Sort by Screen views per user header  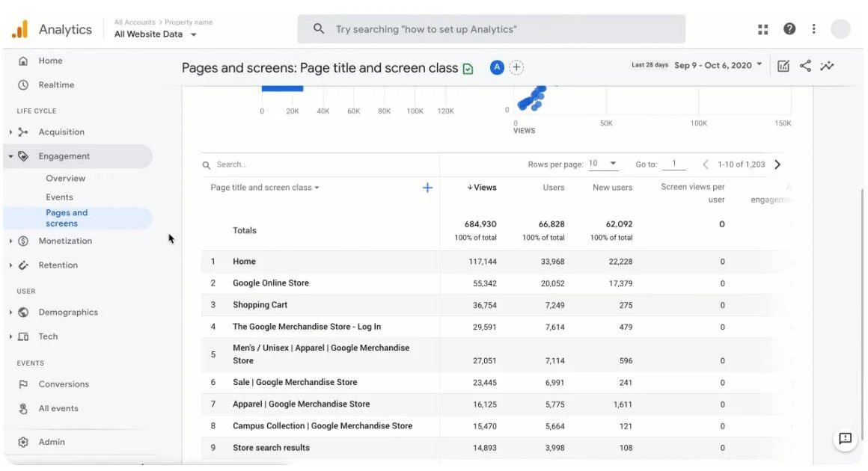click(x=692, y=194)
